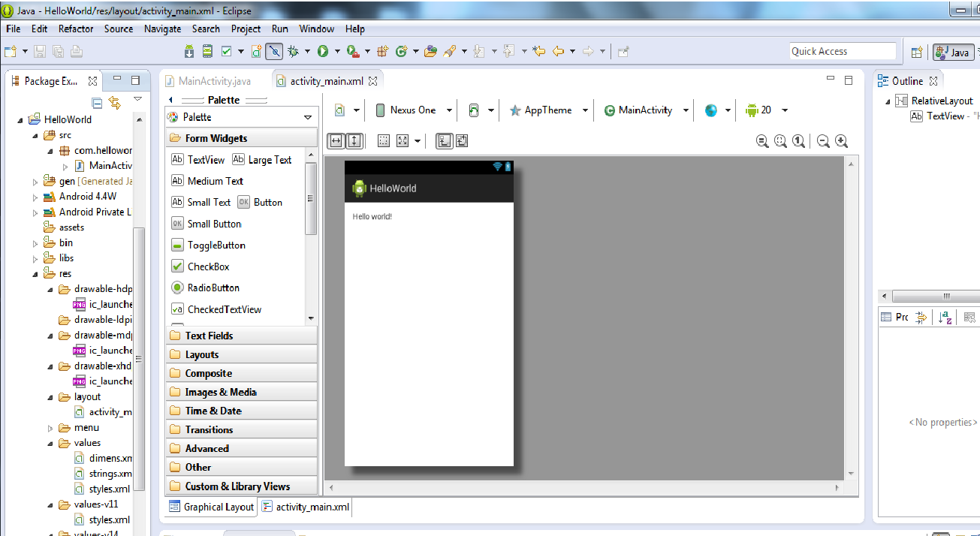Collapse the HelloWorld project tree node
This screenshot has width=980, height=536.
(x=20, y=119)
